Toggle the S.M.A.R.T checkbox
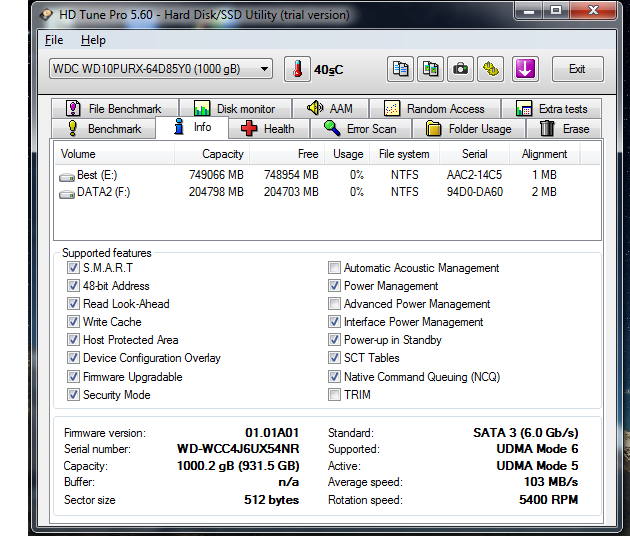 [x=73, y=268]
